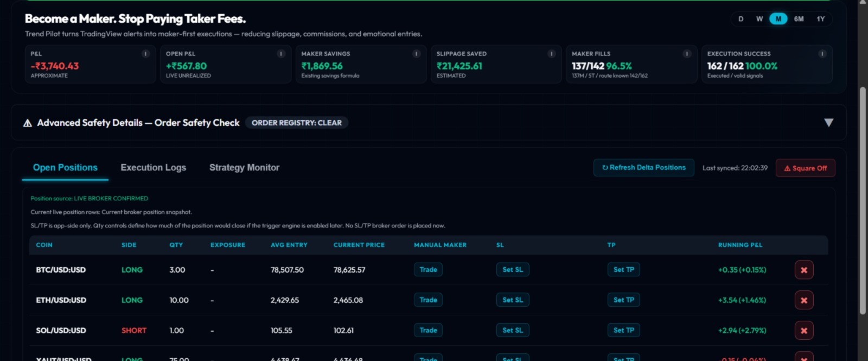Close the BTC/USD:USD position

804,270
